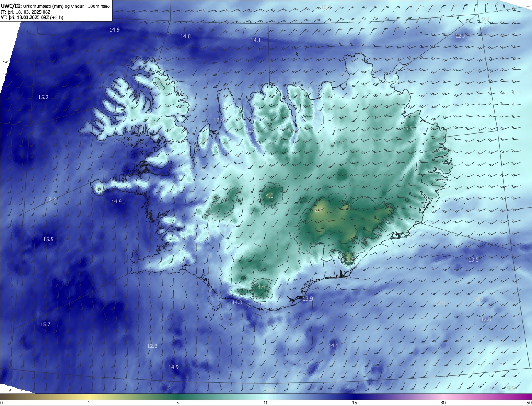
Task: Click the "15" tick on the color scale
Action: [x=355, y=403]
